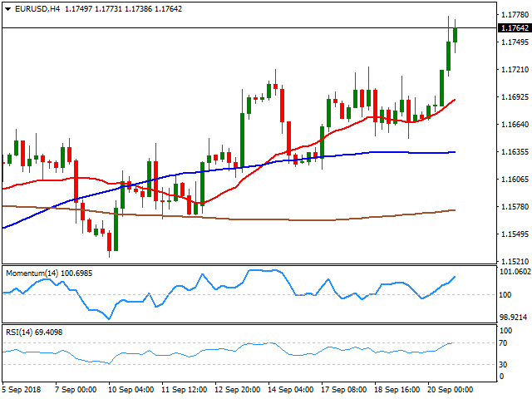
Task: Click the 1.16925 price scale value
Action: click(515, 97)
